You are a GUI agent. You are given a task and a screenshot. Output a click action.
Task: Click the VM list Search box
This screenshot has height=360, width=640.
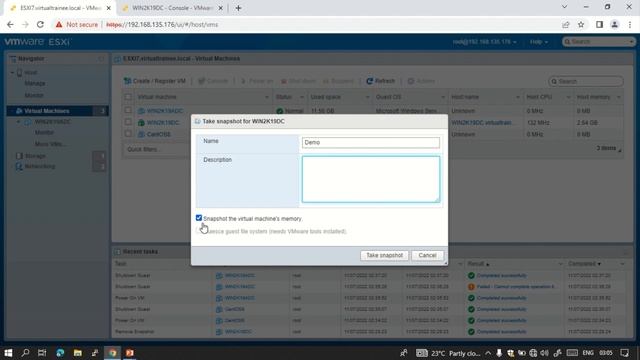[586, 81]
